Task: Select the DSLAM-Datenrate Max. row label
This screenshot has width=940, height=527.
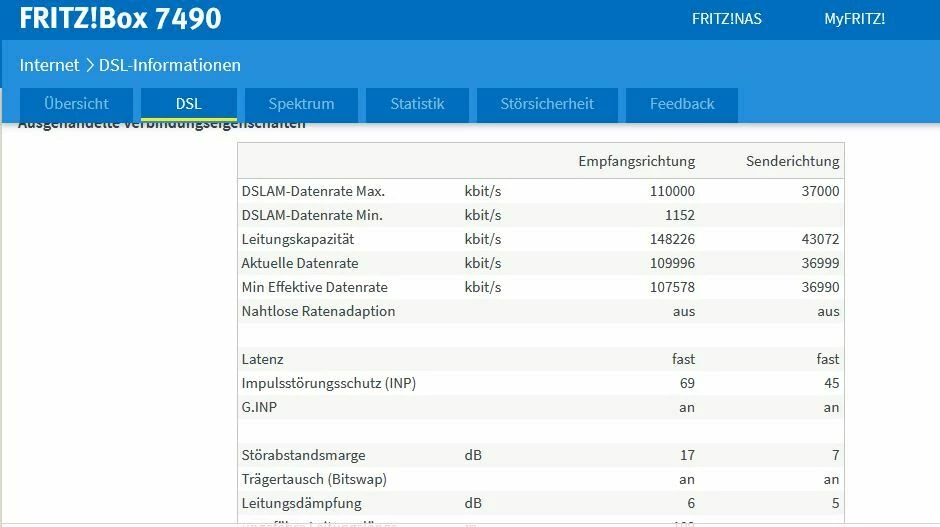Action: 313,191
